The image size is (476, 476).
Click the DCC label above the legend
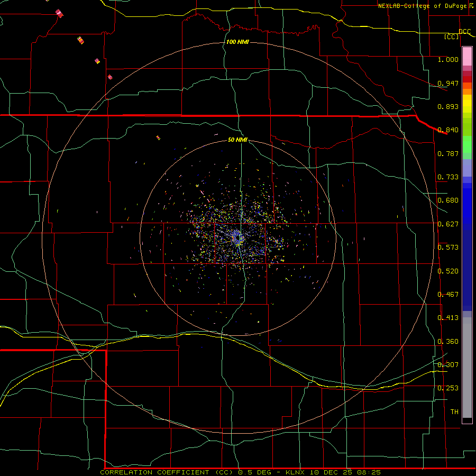pos(464,32)
